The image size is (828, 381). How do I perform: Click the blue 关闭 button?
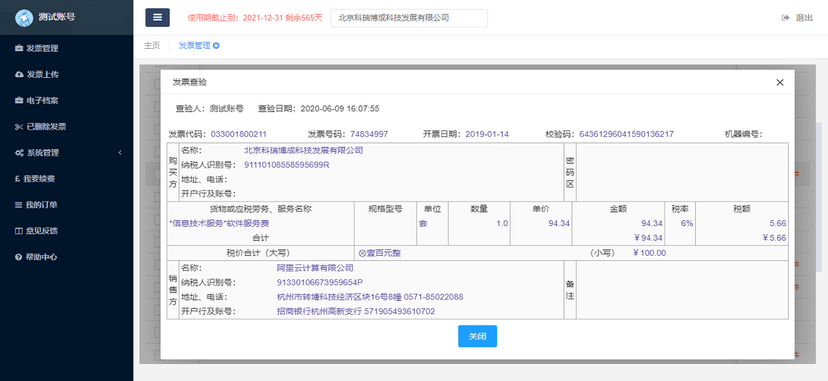[x=477, y=336]
